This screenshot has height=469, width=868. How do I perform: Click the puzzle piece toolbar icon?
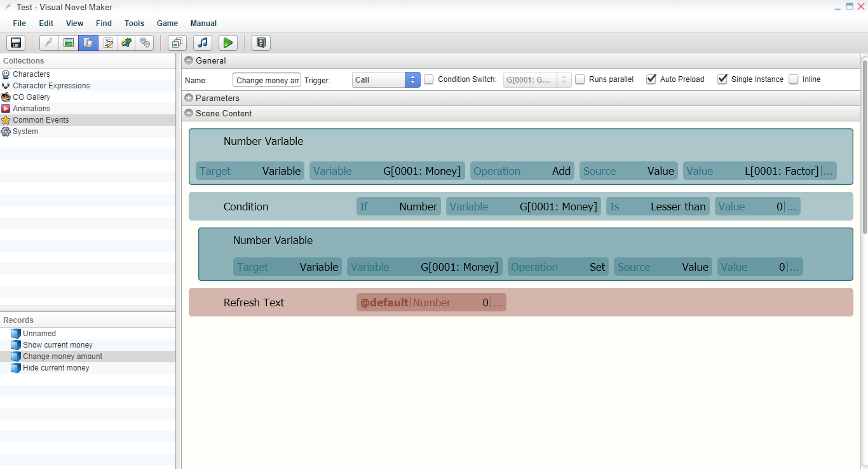(126, 43)
